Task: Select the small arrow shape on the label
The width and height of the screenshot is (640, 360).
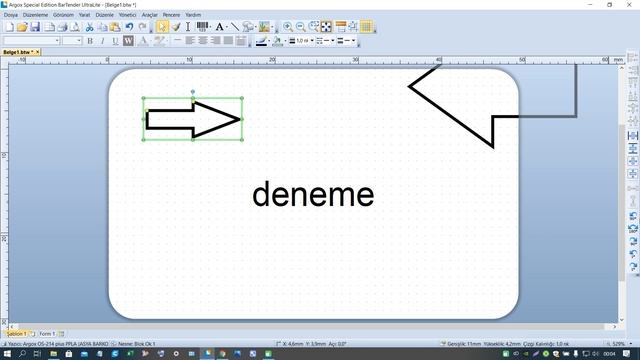Action: [x=193, y=119]
